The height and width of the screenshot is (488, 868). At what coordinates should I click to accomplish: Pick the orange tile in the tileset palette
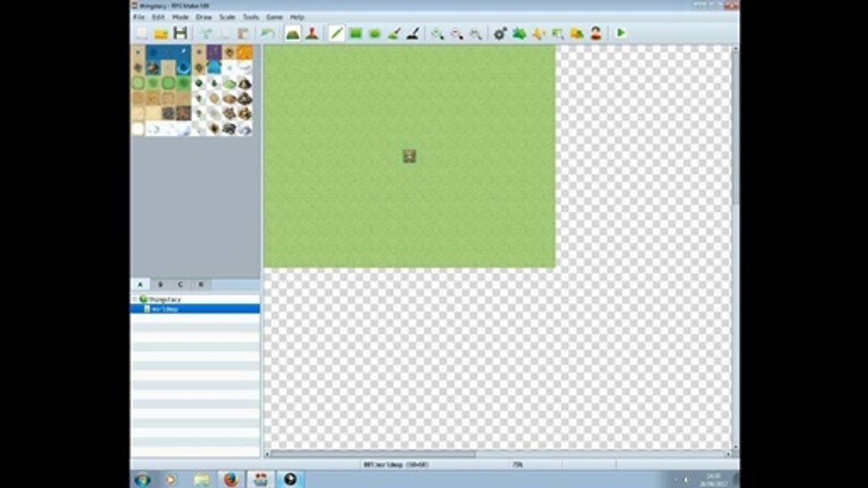coord(245,52)
